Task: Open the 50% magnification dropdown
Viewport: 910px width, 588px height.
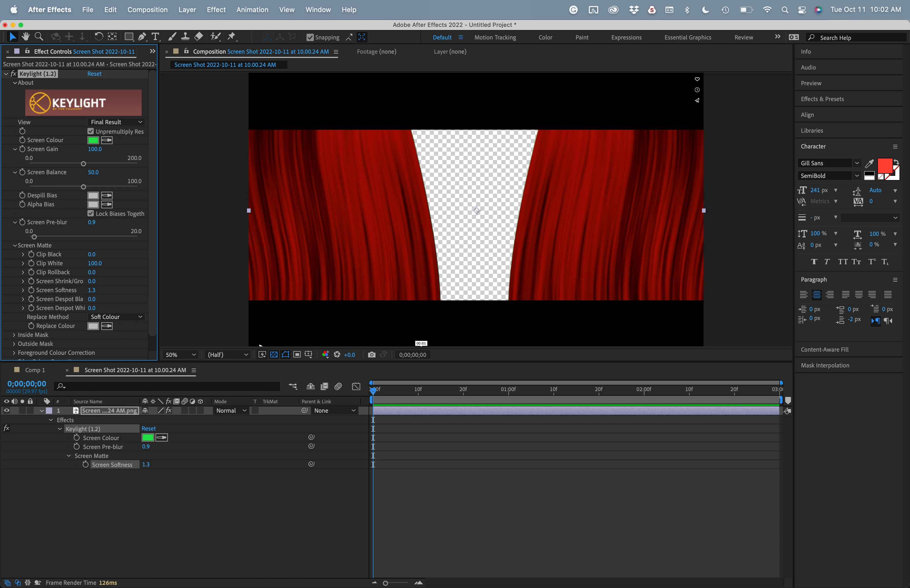Action: (x=180, y=355)
